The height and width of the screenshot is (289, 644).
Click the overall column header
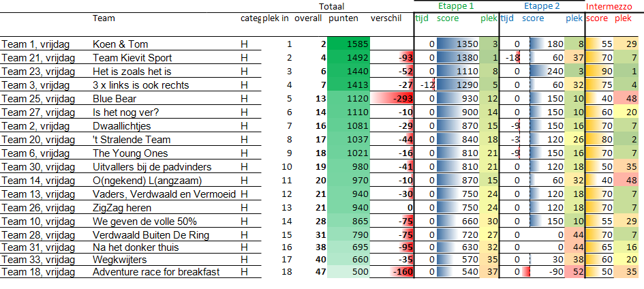(308, 18)
